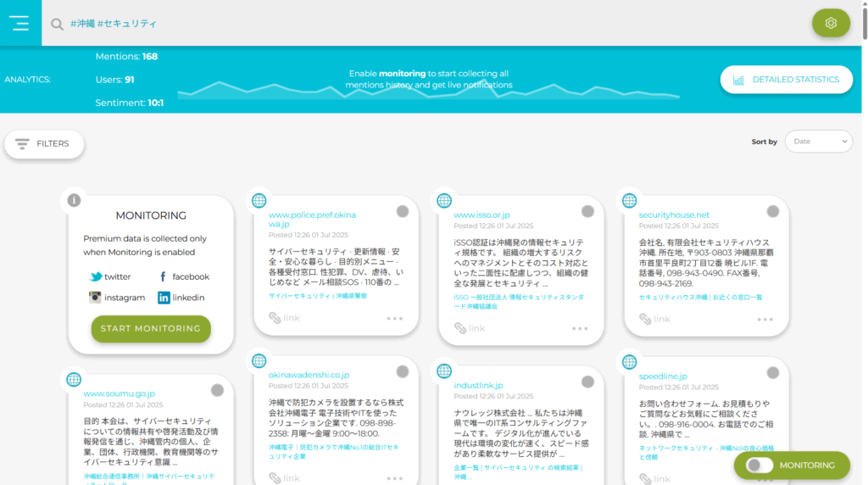Click the globe icon on the okinawadenshi.co.jp card
The width and height of the screenshot is (868, 485).
coord(259,361)
